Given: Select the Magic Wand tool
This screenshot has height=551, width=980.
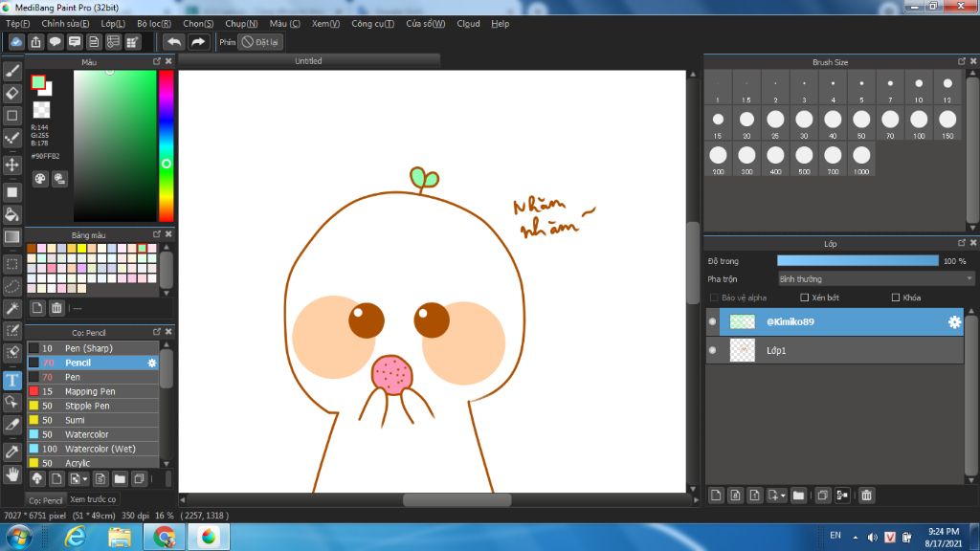Looking at the screenshot, I should pos(12,309).
